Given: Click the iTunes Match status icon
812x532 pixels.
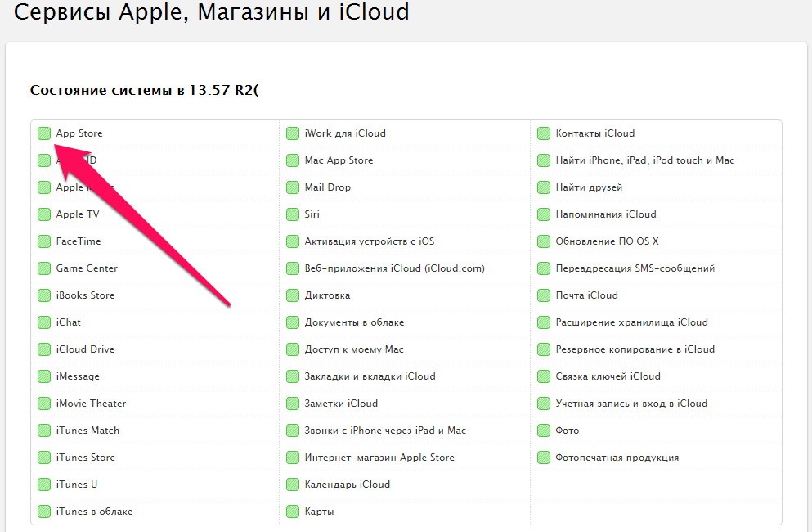Looking at the screenshot, I should [x=44, y=430].
